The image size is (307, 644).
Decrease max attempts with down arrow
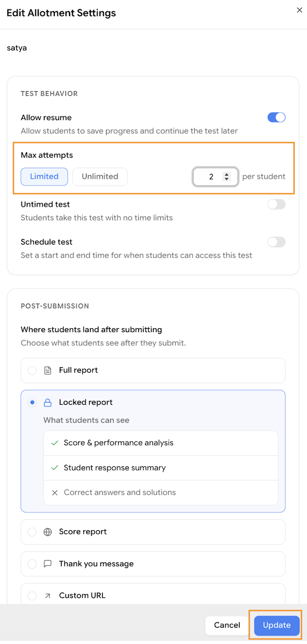[227, 179]
